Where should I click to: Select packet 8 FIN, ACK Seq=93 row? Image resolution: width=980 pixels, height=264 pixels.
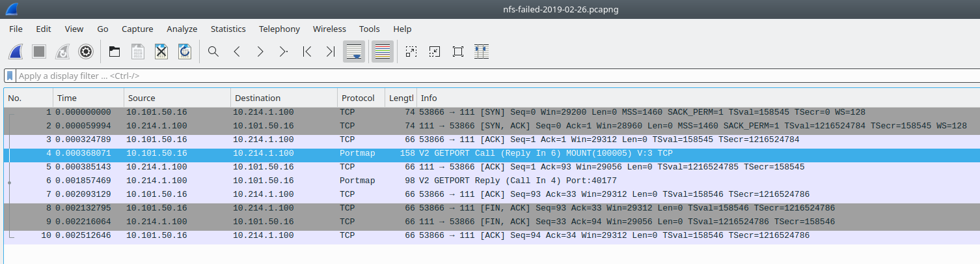[492, 208]
